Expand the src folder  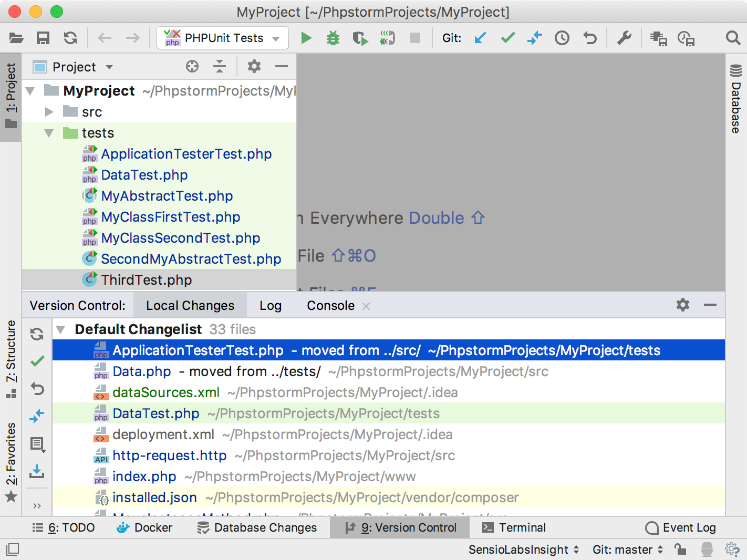[x=49, y=112]
